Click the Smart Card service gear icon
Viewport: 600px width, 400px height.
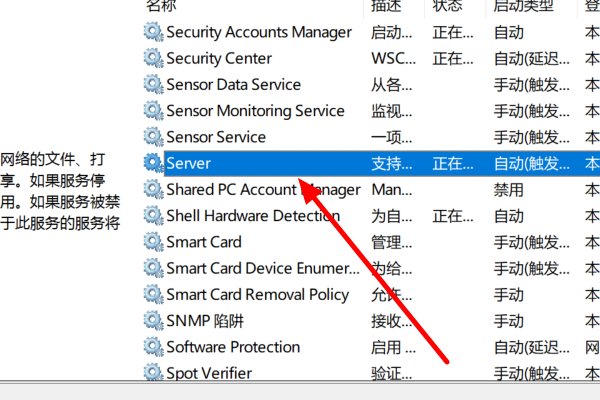tap(153, 242)
